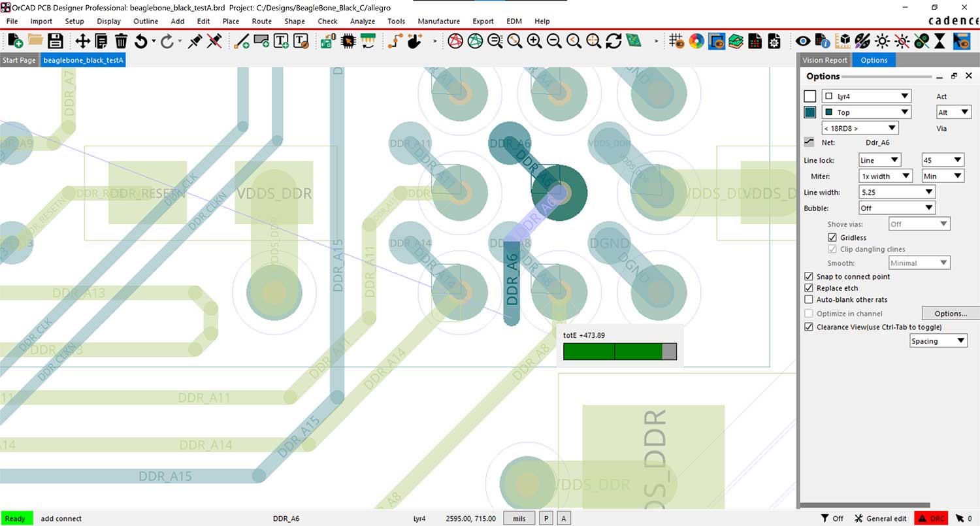Select the Copy tool icon

click(101, 41)
